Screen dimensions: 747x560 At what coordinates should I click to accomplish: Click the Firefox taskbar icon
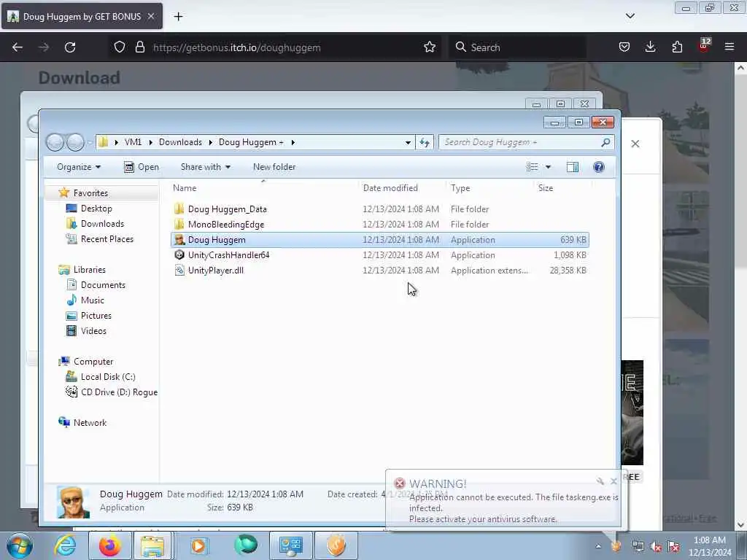(109, 545)
